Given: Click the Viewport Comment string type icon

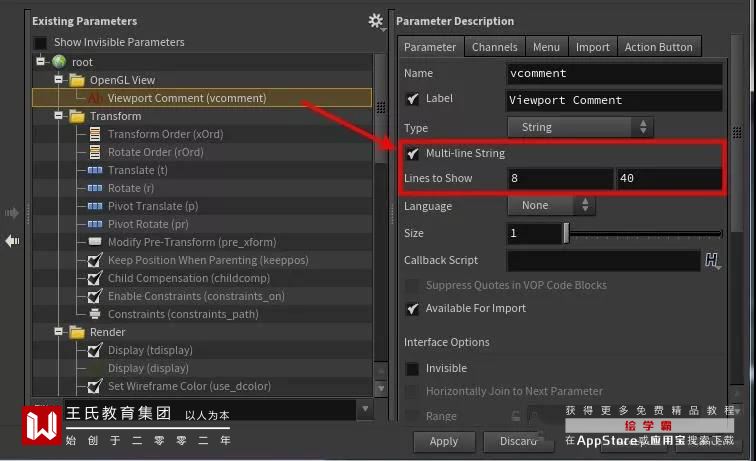Looking at the screenshot, I should 95,98.
